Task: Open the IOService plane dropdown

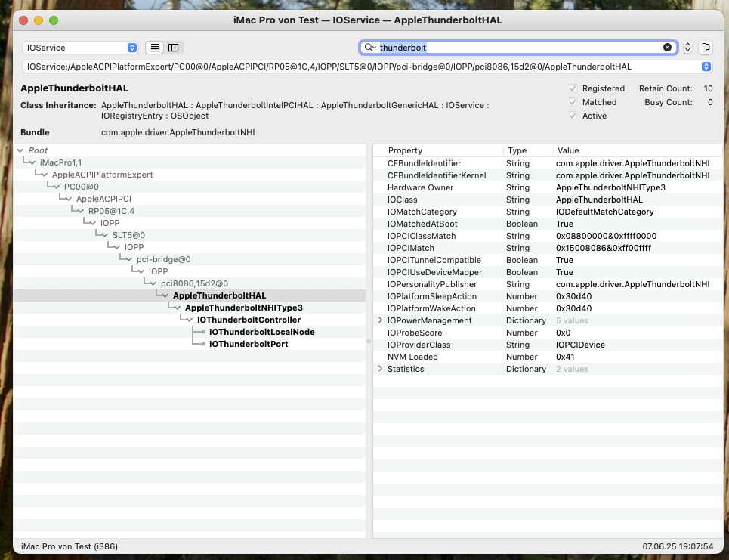Action: coord(80,48)
